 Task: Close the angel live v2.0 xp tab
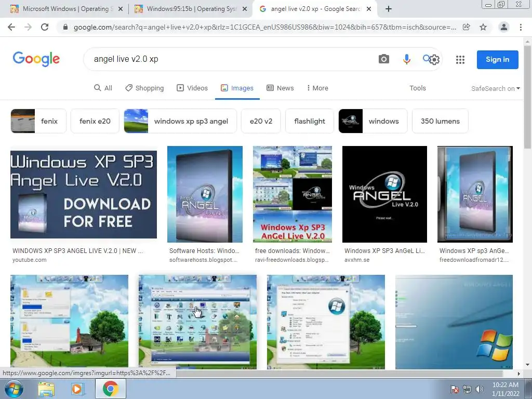(369, 9)
